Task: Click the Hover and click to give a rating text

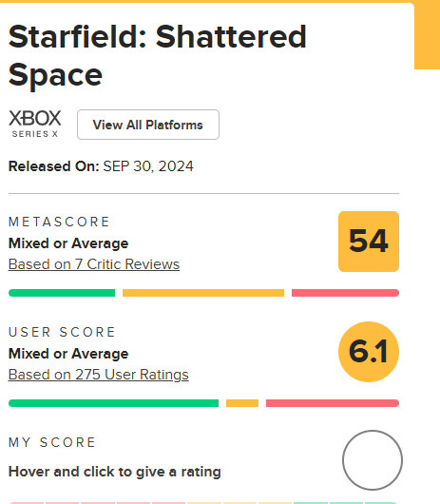Action: 115,472
